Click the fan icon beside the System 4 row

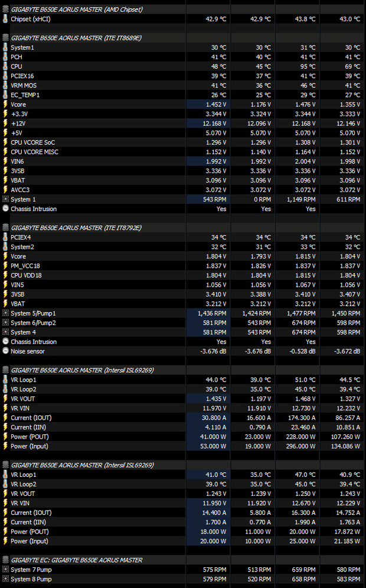tap(5, 332)
